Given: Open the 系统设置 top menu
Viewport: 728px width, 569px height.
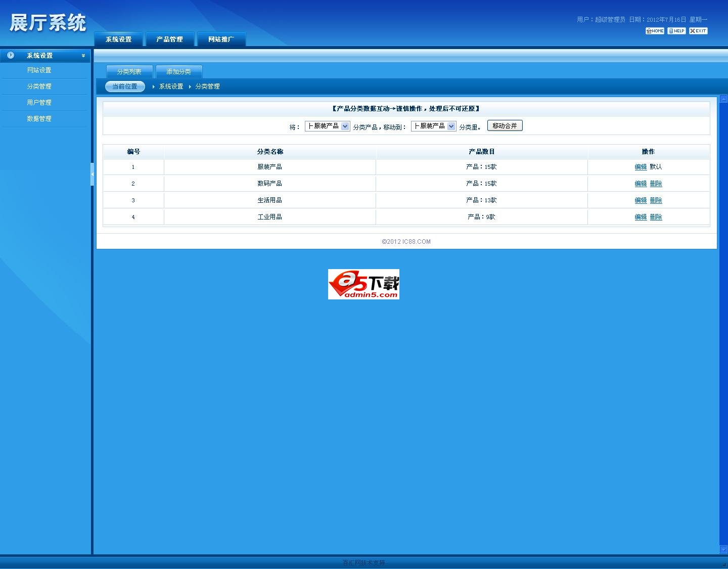Looking at the screenshot, I should (x=119, y=39).
